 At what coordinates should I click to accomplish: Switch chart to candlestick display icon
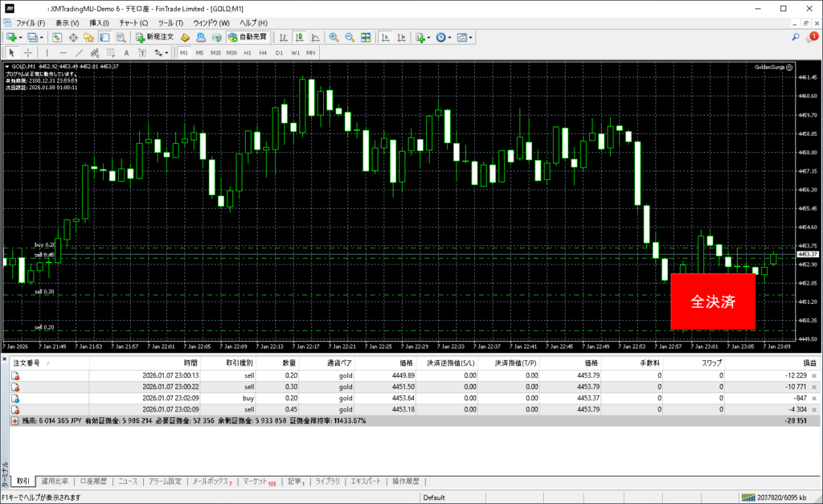tap(299, 37)
